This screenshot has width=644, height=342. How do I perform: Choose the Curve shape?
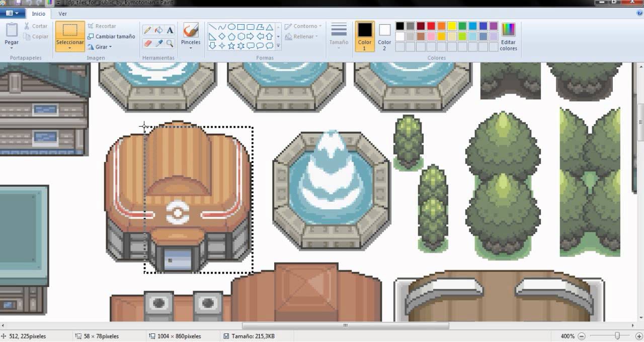point(222,27)
